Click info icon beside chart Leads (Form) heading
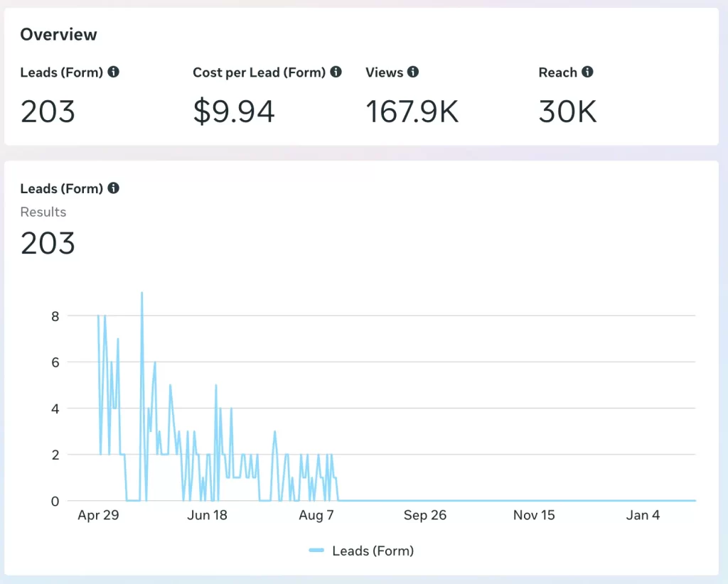 click(x=113, y=188)
